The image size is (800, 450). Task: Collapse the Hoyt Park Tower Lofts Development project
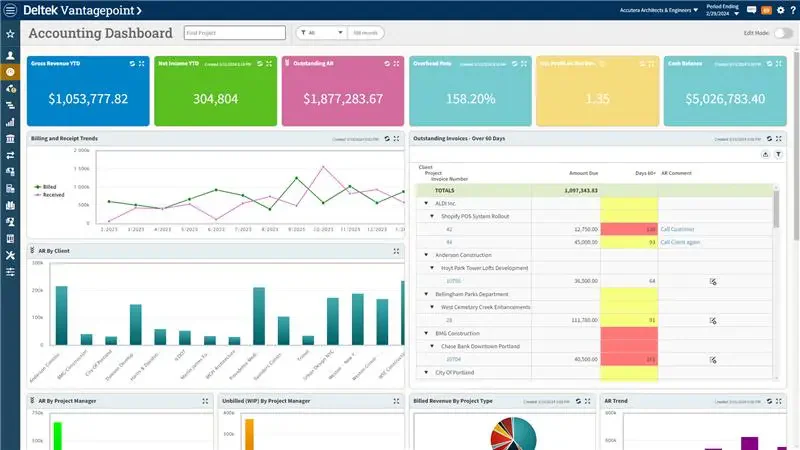pyautogui.click(x=432, y=268)
